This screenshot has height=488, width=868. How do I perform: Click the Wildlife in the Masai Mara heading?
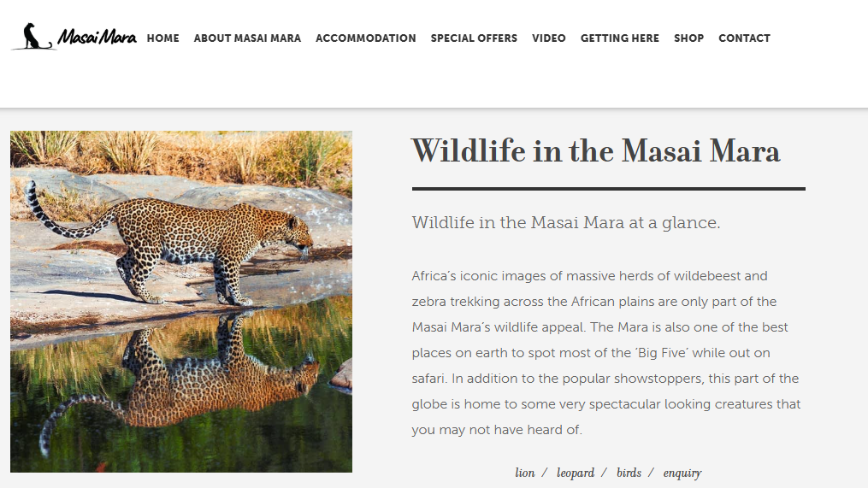[596, 151]
